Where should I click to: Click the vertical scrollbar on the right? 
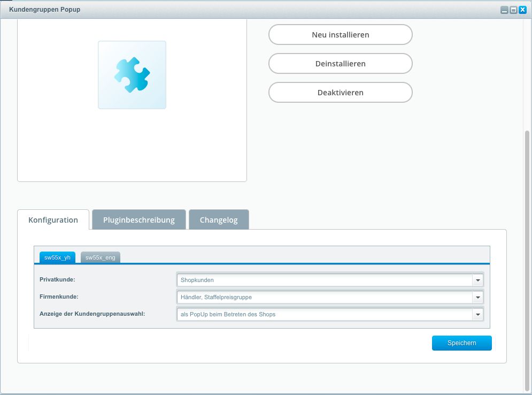pos(527,257)
